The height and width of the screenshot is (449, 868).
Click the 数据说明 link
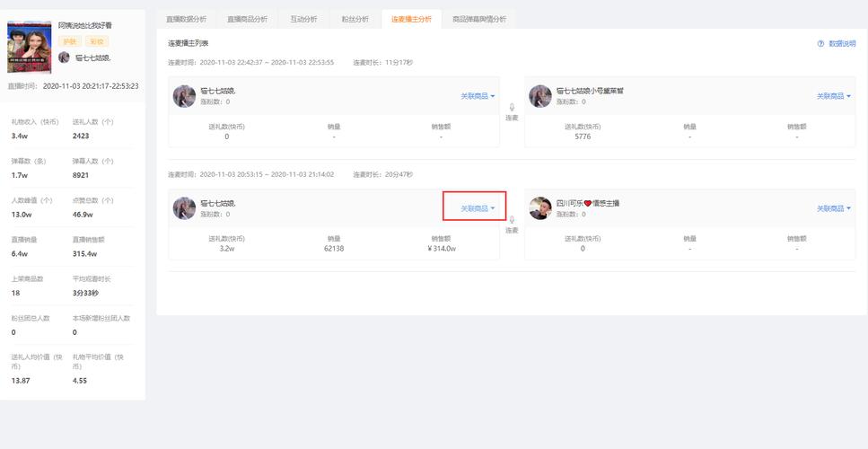click(x=842, y=44)
